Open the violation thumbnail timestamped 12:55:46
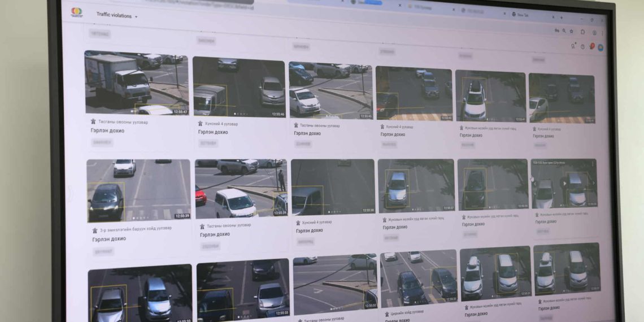This screenshot has height=322, width=644. (x=238, y=87)
